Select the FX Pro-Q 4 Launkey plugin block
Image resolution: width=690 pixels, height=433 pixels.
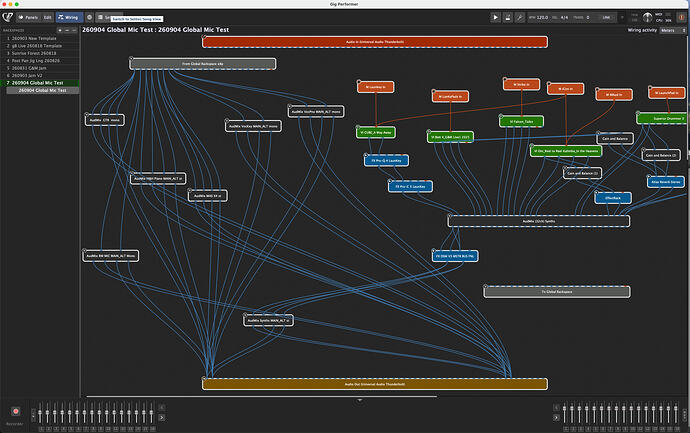386,161
